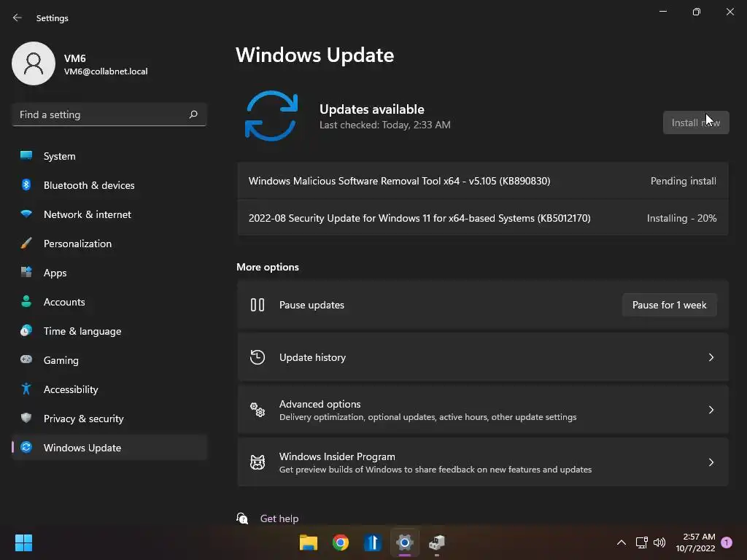Click the Windows Update sync icon in sidebar

coord(26,447)
